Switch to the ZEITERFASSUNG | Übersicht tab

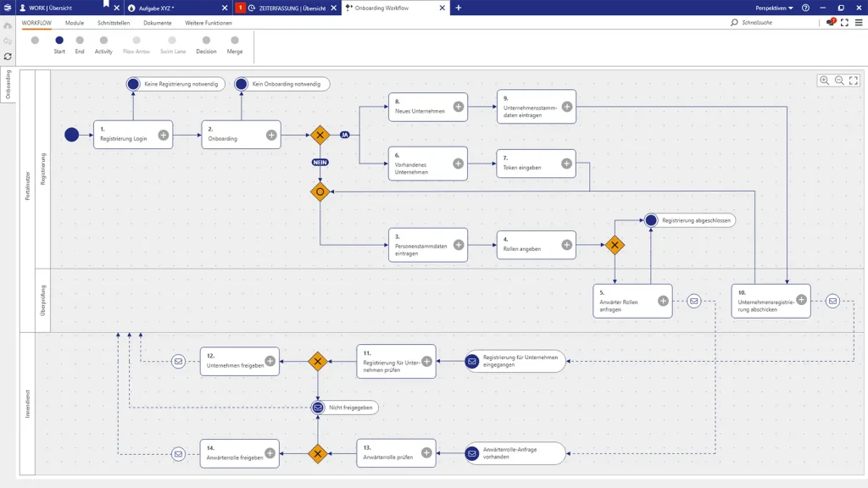tap(292, 8)
